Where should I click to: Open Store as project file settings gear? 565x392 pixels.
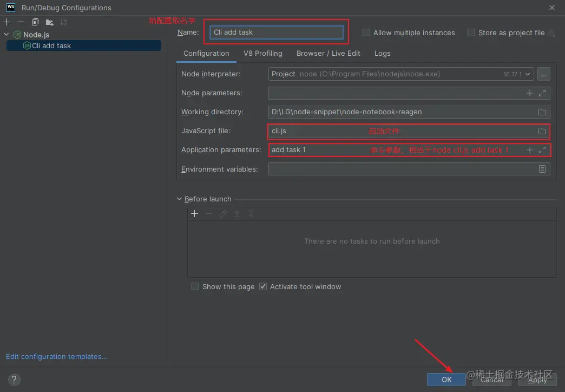click(551, 33)
